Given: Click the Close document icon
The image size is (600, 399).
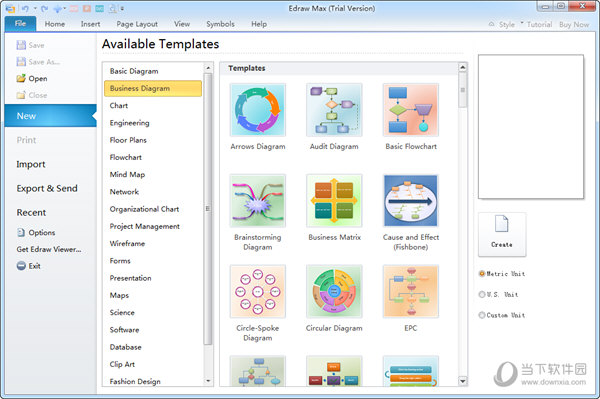Looking at the screenshot, I should click(21, 95).
